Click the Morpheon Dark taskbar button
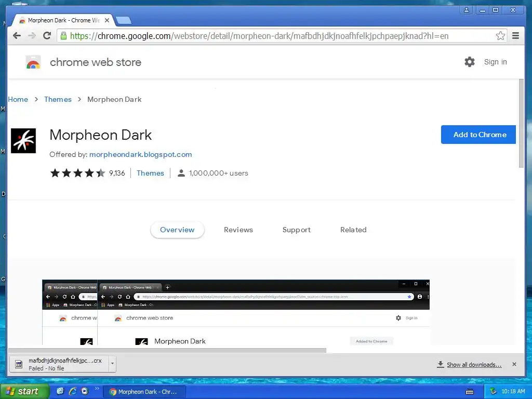 coord(144,392)
